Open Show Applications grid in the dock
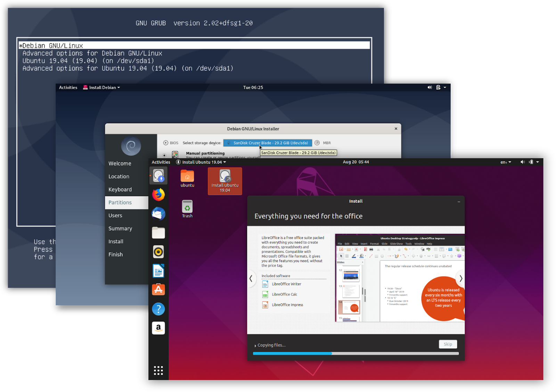The image size is (556, 392). point(158,370)
